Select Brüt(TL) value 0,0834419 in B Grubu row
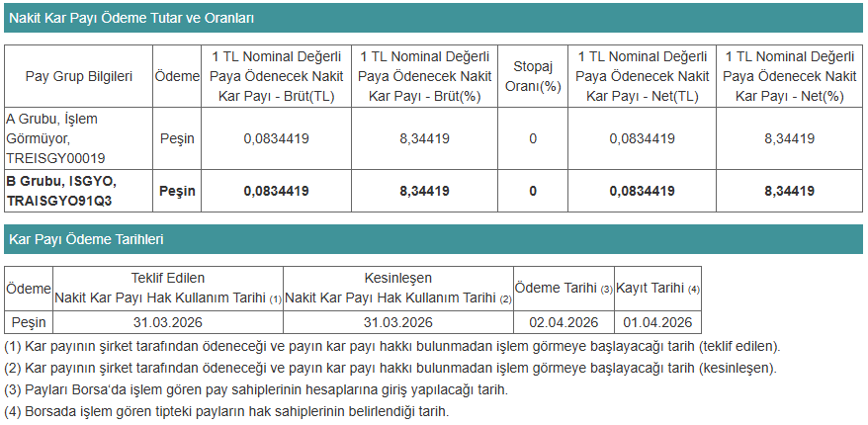This screenshot has width=868, height=425. 276,191
